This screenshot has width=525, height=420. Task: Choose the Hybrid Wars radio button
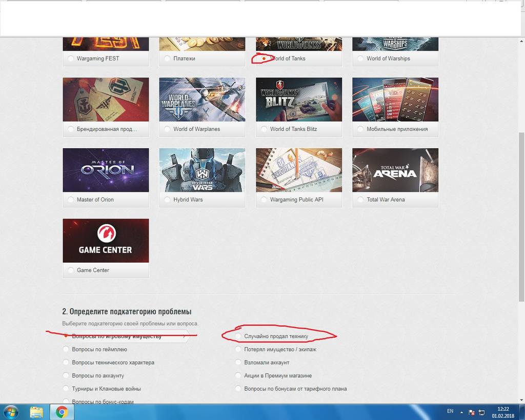(x=167, y=199)
